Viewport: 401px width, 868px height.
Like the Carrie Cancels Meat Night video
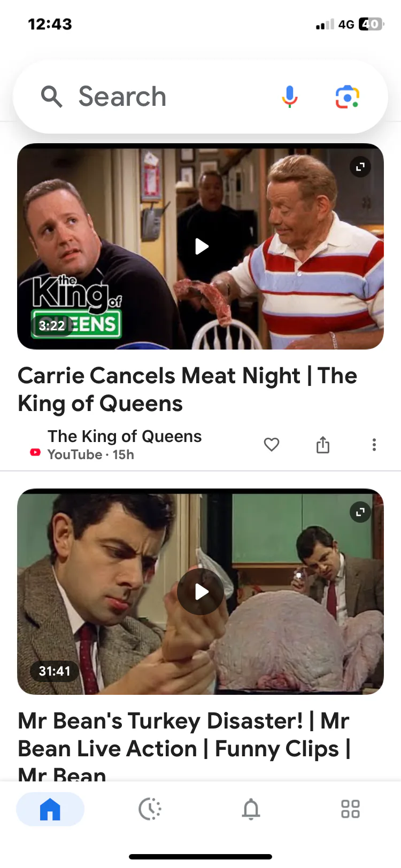click(x=272, y=445)
